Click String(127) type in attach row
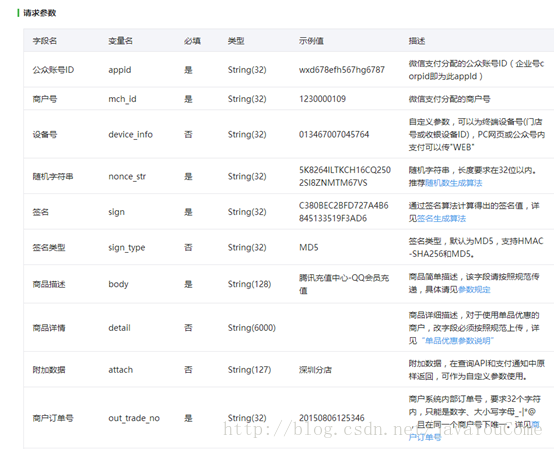554x449 pixels. (249, 370)
